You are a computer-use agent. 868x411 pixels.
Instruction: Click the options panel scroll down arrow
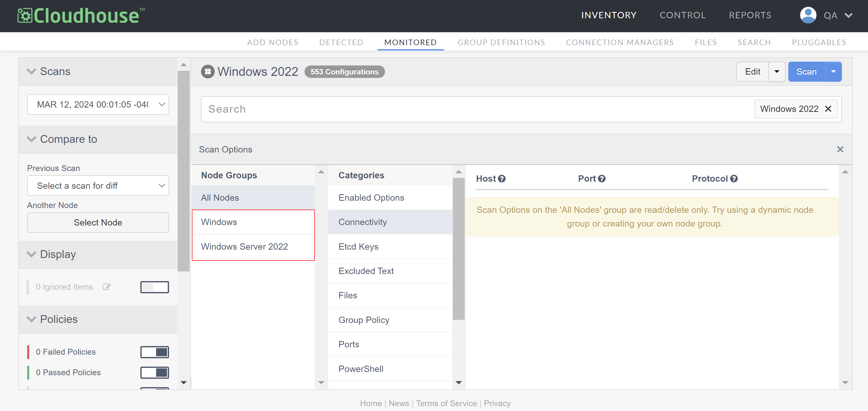pyautogui.click(x=845, y=382)
